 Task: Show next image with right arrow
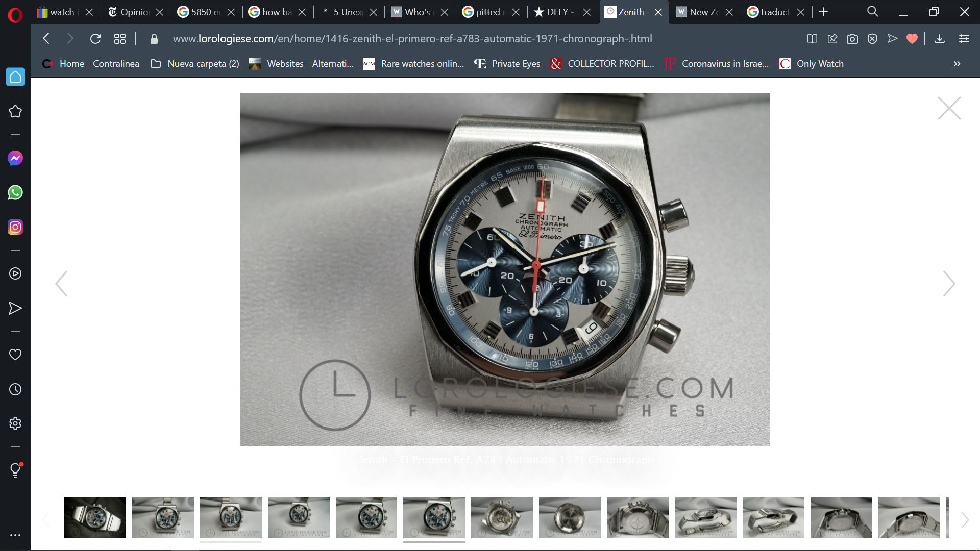[948, 284]
